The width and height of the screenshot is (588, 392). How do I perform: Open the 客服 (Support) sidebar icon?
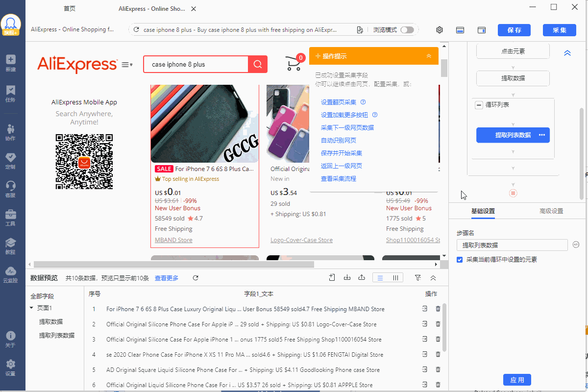point(11,189)
